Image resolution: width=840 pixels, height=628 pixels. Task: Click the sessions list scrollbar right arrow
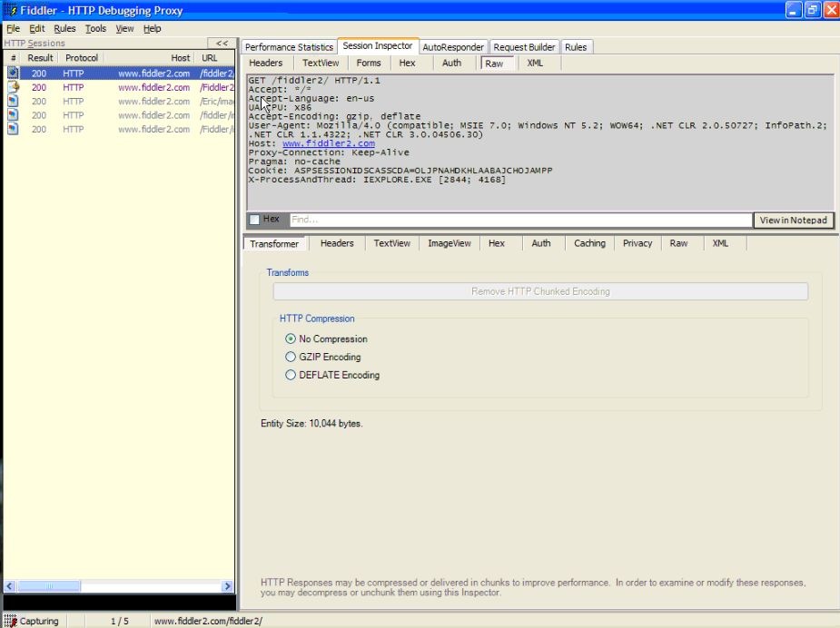click(227, 586)
